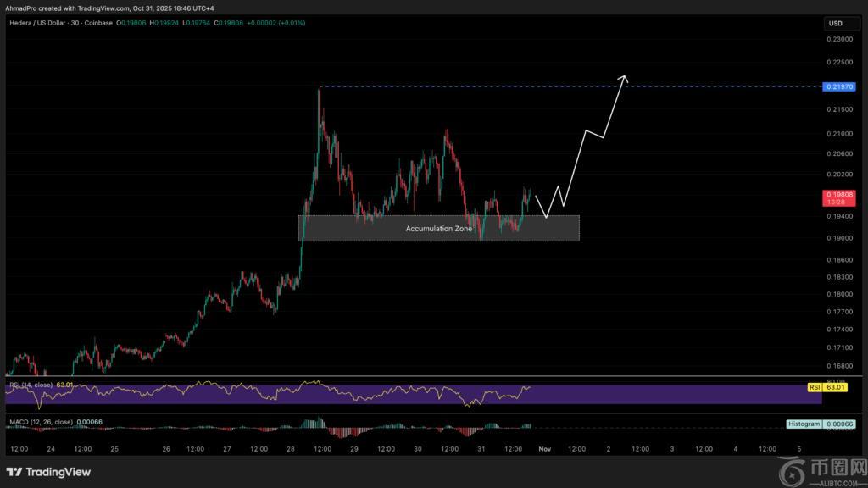This screenshot has height=488, width=868.
Task: Click the RSI (14, close) indicator legend
Action: [x=31, y=385]
